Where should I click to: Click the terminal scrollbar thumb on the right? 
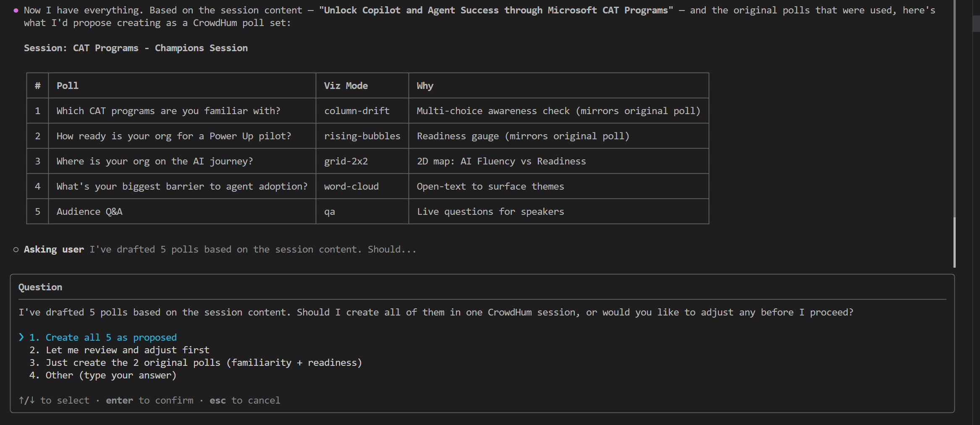954,242
